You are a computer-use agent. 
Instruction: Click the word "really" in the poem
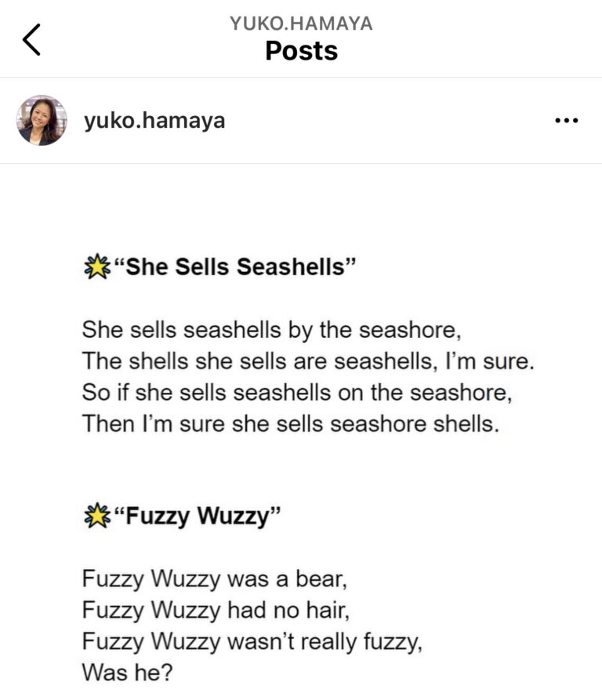pos(325,643)
